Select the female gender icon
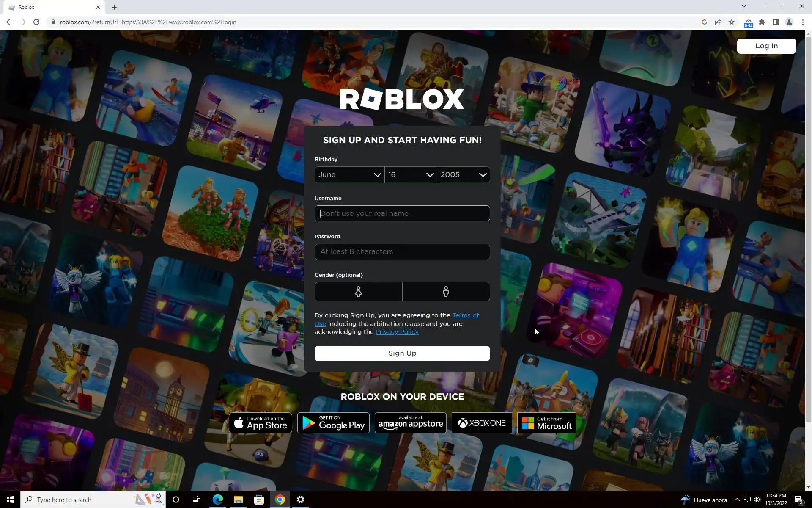 coord(358,292)
